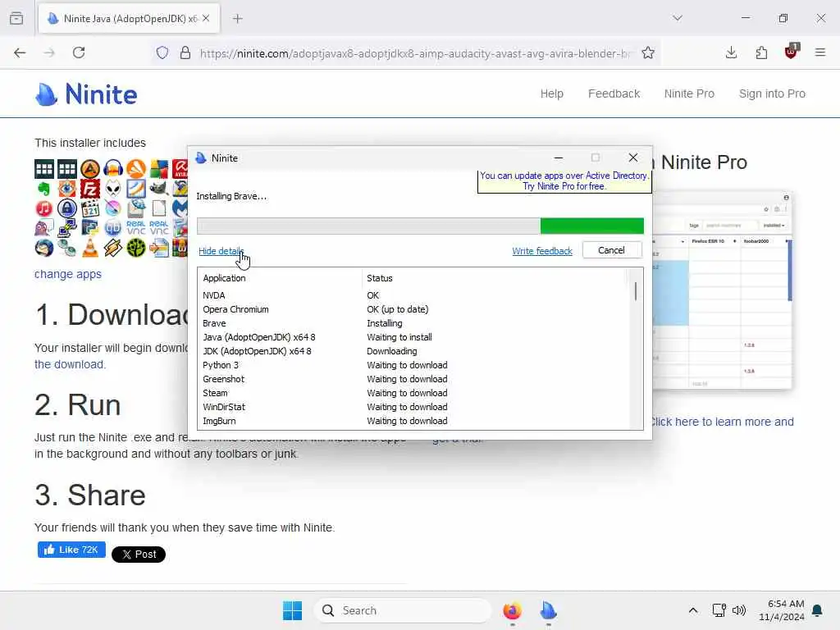Click the red FileZilla icon
Viewport: 840px width, 630px height.
(x=90, y=189)
